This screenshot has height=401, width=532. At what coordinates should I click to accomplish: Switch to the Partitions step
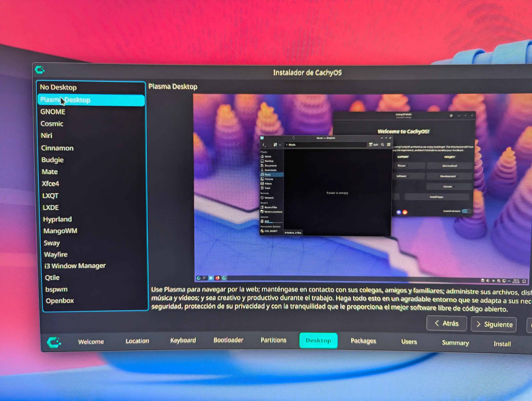(273, 340)
